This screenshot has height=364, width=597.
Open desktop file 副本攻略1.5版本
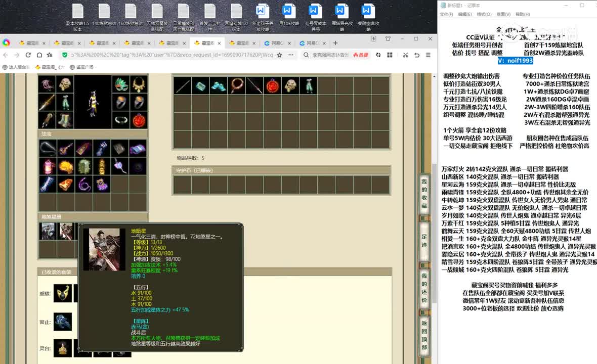[x=78, y=18]
